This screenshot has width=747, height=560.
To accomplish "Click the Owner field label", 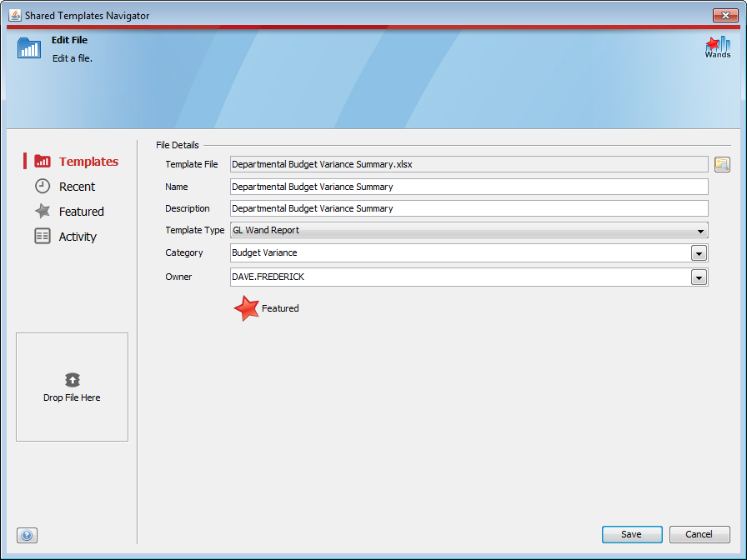I will pyautogui.click(x=178, y=277).
